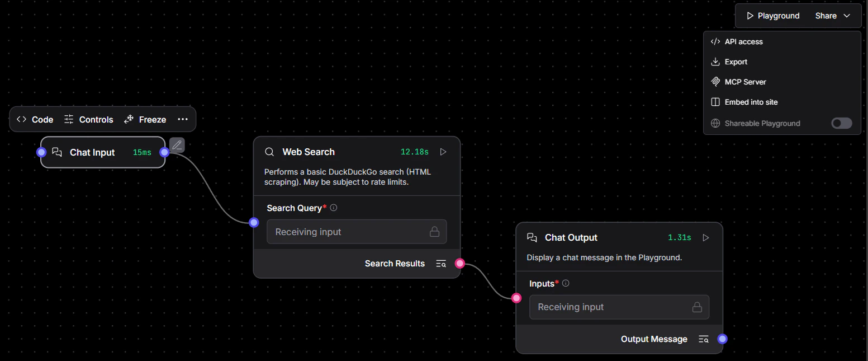The height and width of the screenshot is (361, 868).
Task: Choose Embed into site option
Action: (751, 102)
